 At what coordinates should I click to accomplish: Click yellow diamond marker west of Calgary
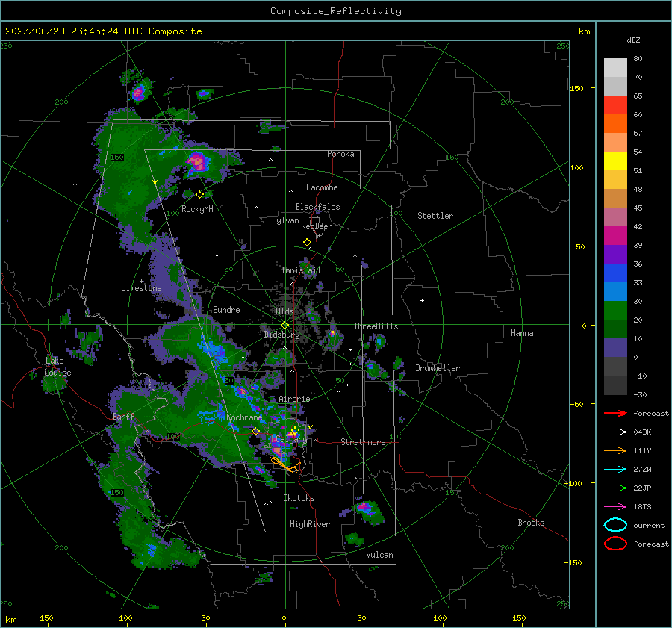tap(256, 431)
